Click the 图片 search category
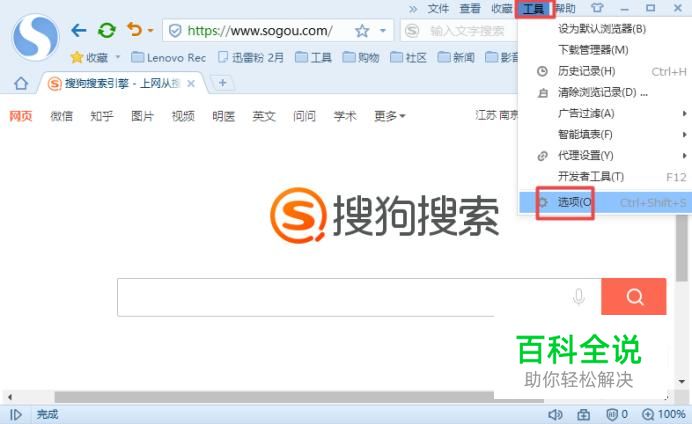Viewport: 692px width, 424px height. pyautogui.click(x=143, y=116)
